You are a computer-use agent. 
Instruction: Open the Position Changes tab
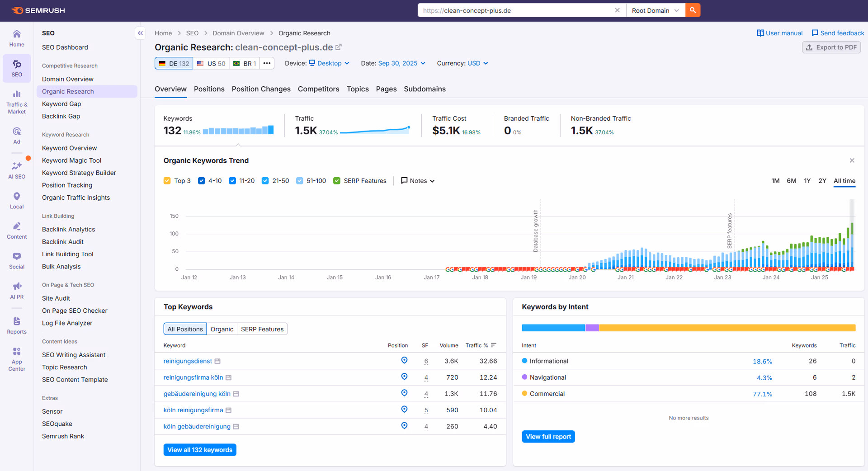[261, 89]
